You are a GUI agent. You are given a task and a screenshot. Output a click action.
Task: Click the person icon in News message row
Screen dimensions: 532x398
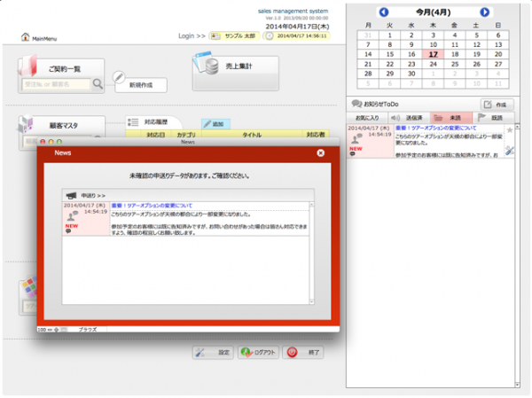[x=73, y=215]
